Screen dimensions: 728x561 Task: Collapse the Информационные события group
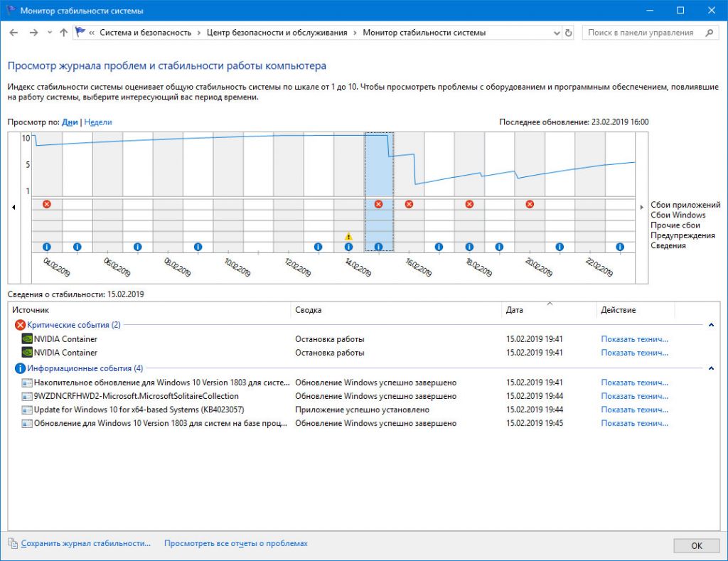[x=710, y=368]
